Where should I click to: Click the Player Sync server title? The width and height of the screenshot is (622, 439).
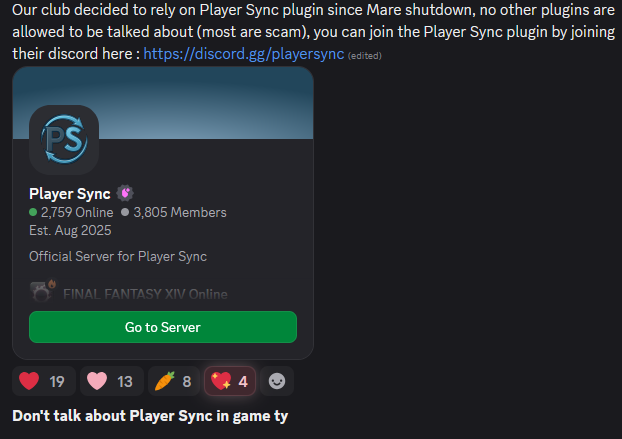click(x=70, y=194)
